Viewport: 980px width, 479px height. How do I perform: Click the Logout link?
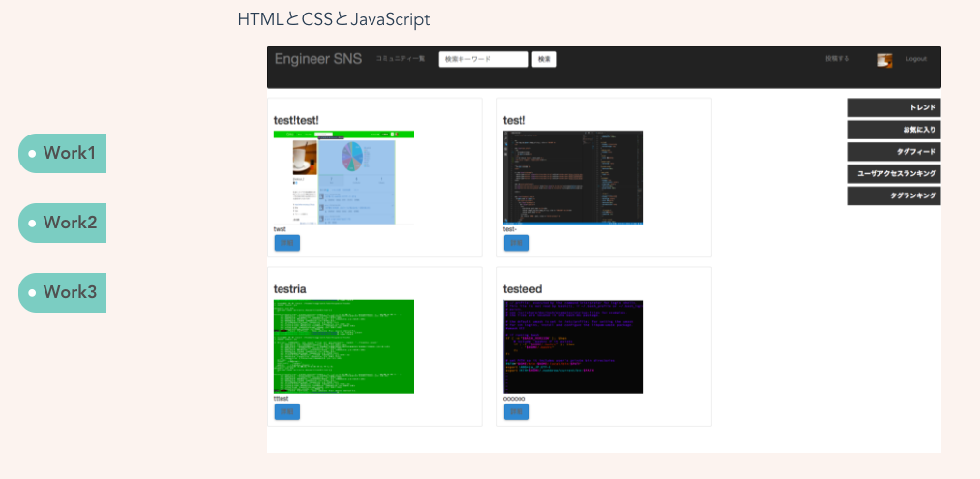915,59
